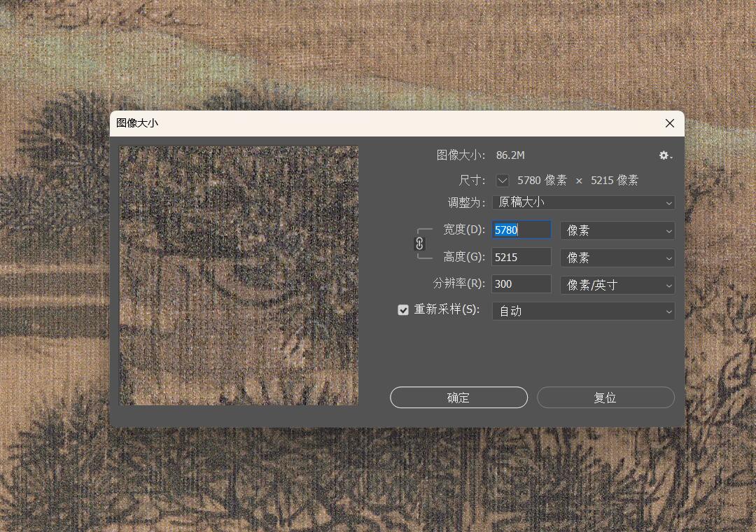Open the gear settings menu in Image Size dialog
The height and width of the screenshot is (532, 756).
[666, 155]
